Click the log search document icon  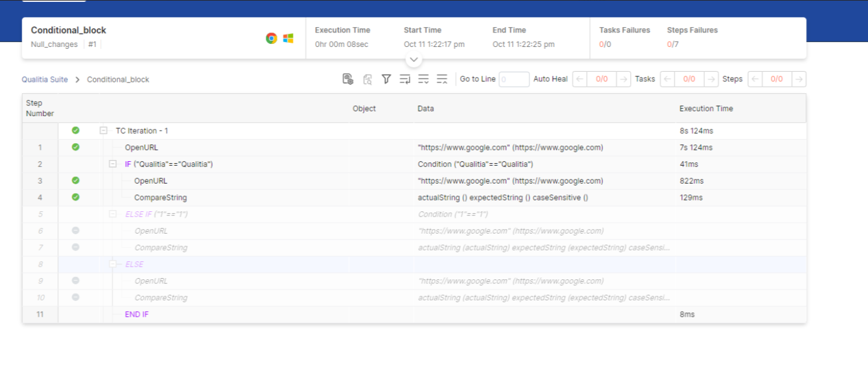367,79
